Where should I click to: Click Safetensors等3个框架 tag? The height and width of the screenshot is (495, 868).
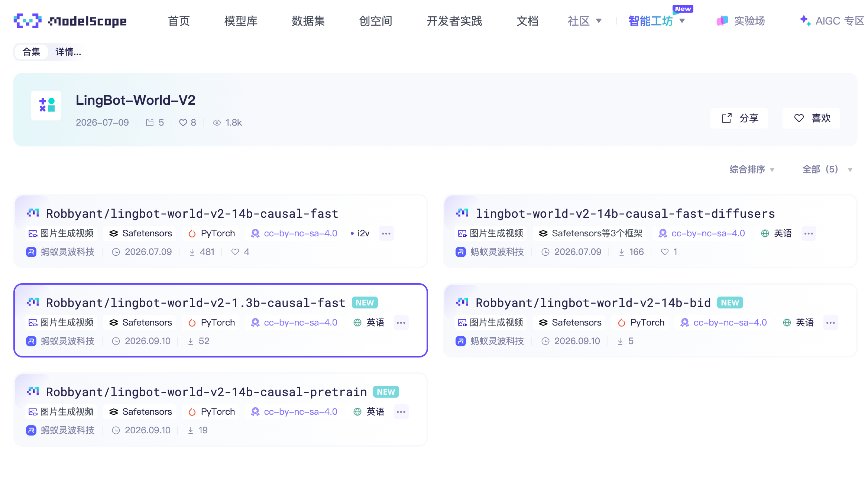tap(590, 233)
